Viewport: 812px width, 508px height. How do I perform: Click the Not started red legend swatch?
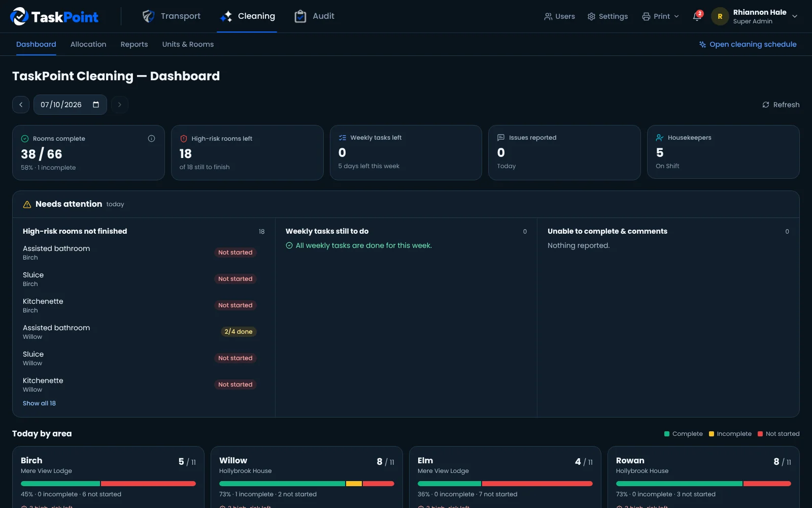coord(760,434)
